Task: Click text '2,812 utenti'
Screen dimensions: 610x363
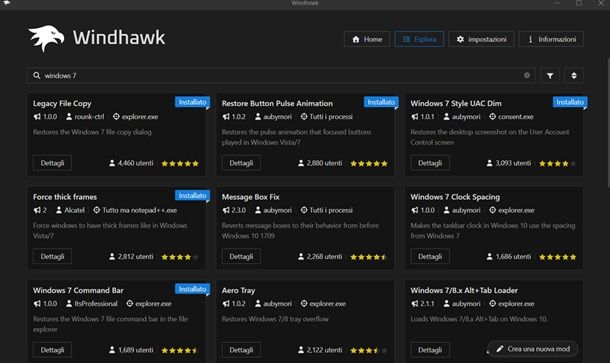Action: click(136, 256)
